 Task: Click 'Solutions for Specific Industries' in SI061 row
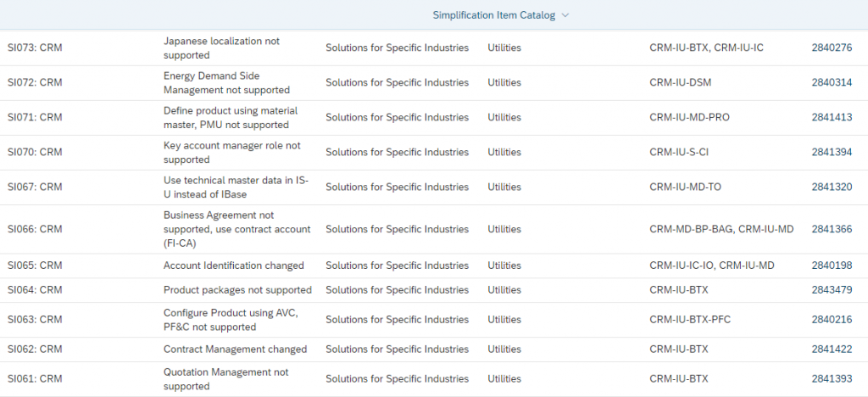(x=397, y=378)
